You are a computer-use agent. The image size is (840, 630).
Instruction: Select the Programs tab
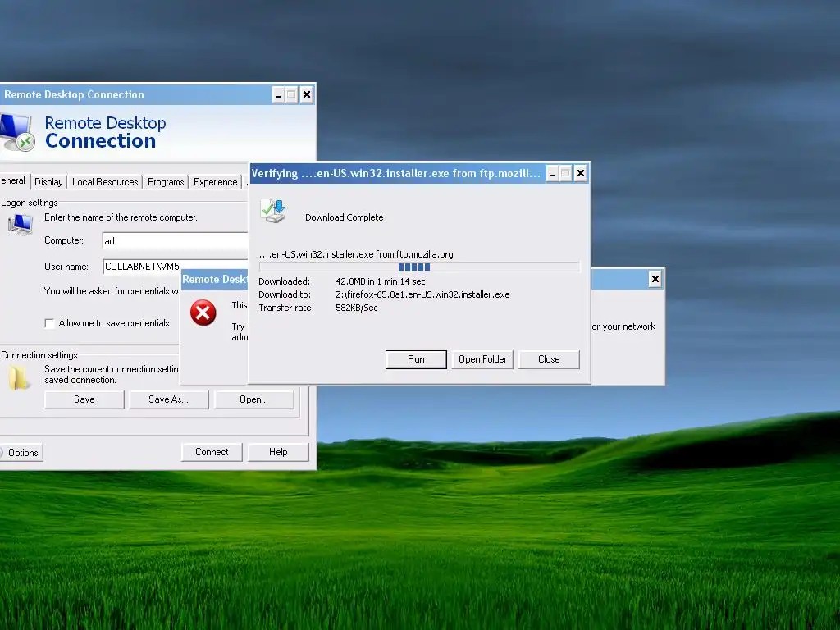tap(166, 182)
